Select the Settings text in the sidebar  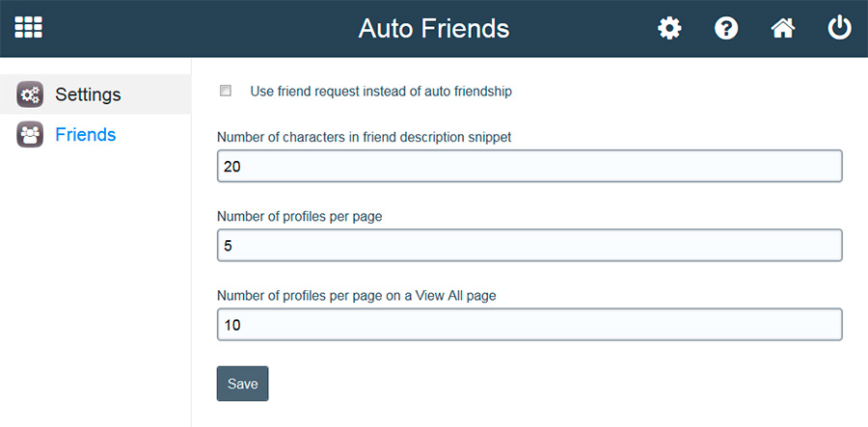(88, 94)
